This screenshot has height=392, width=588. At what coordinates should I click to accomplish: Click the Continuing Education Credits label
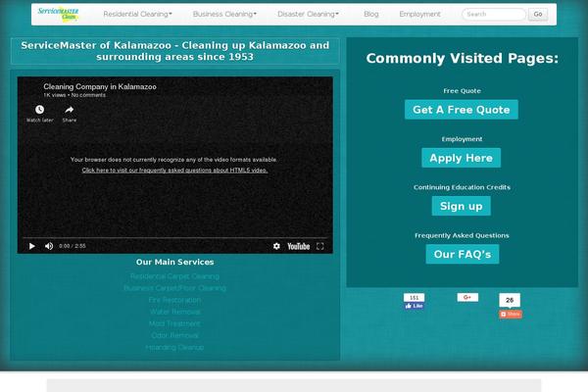[x=462, y=187]
